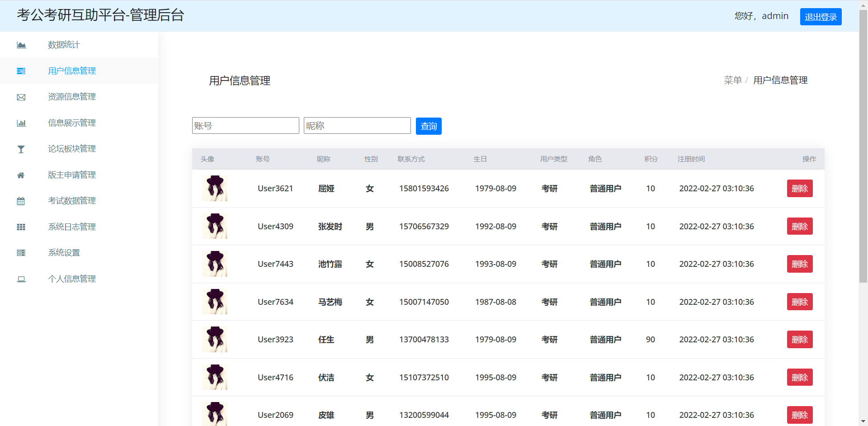Click avatar thumbnail of User4309
Viewport: 868px width, 426px height.
[215, 226]
